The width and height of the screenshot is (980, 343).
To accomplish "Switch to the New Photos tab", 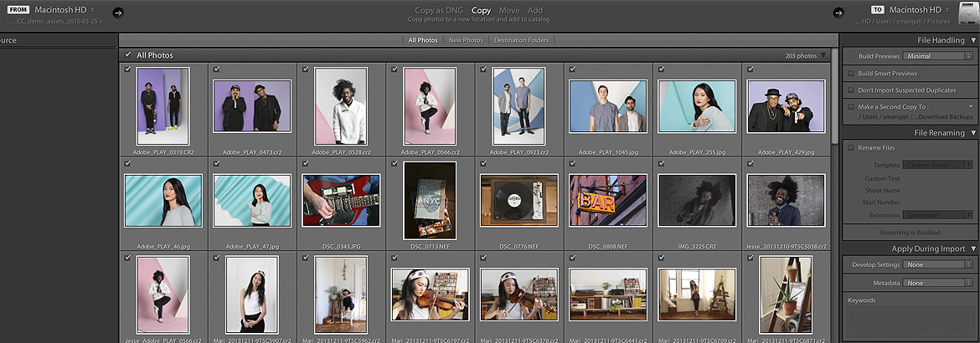I will point(466,40).
